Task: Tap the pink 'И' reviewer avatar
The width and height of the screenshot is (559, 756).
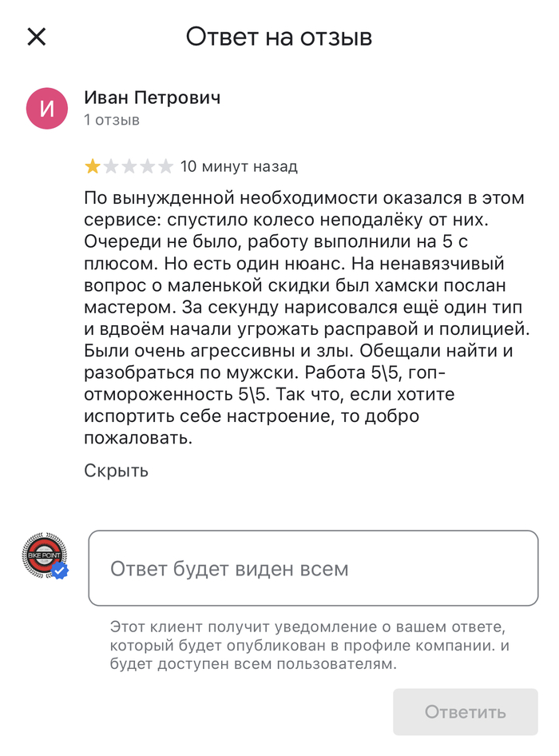Action: click(47, 108)
